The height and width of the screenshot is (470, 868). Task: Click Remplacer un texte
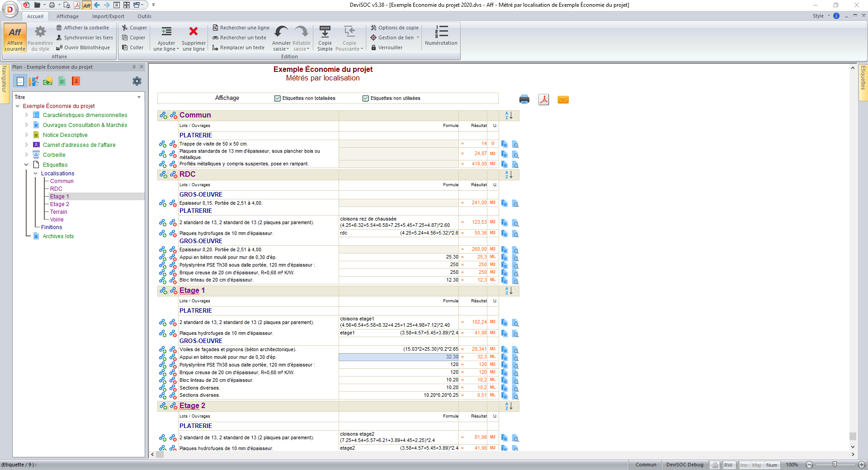238,47
